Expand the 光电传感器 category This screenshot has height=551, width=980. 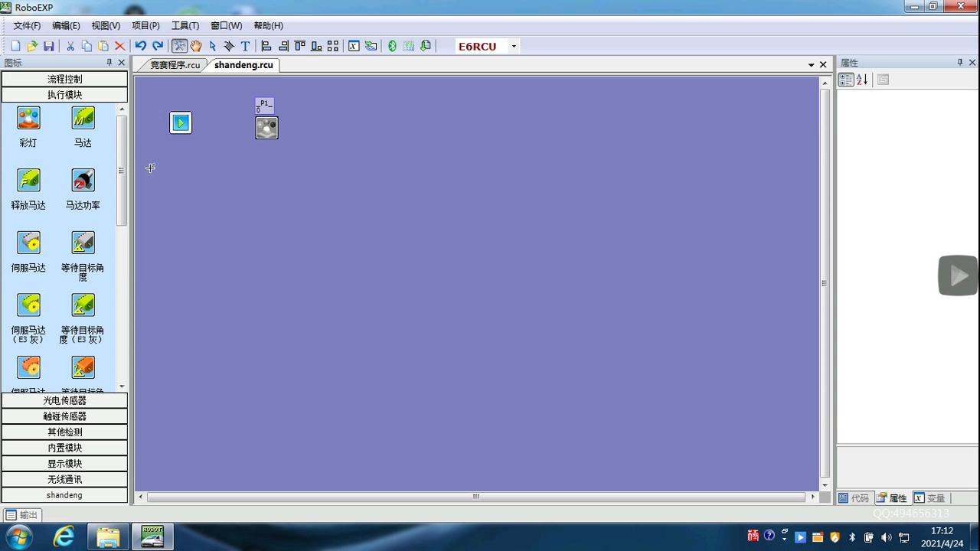point(64,400)
